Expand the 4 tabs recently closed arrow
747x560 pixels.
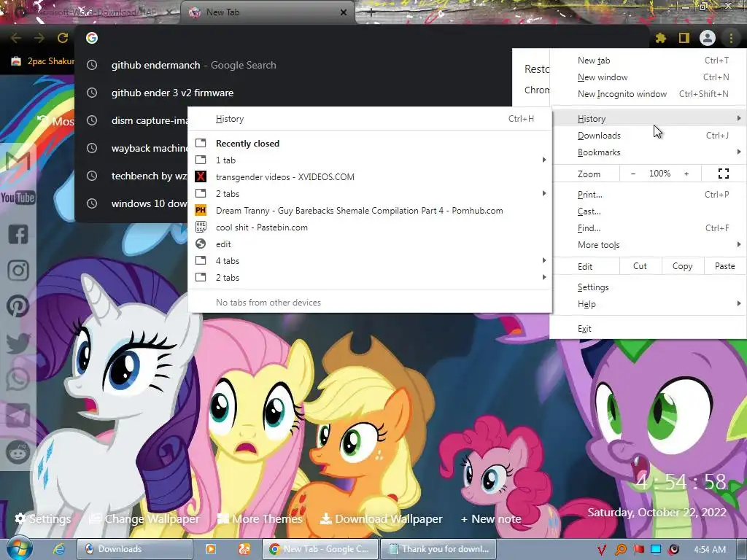coord(543,260)
